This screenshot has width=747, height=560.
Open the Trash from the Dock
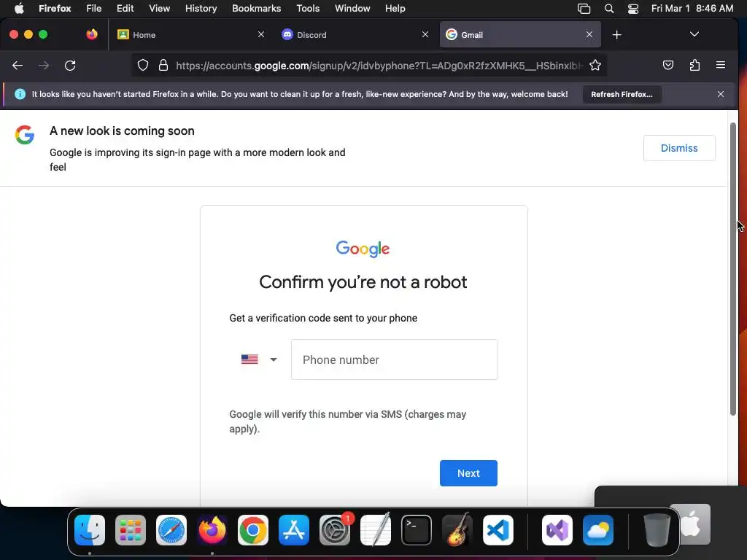(x=657, y=530)
